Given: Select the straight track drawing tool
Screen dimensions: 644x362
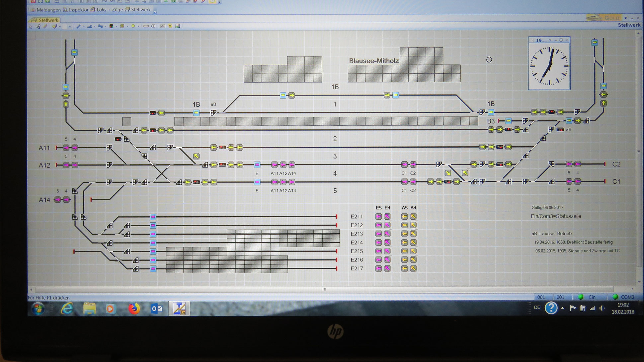Looking at the screenshot, I should pyautogui.click(x=78, y=26).
